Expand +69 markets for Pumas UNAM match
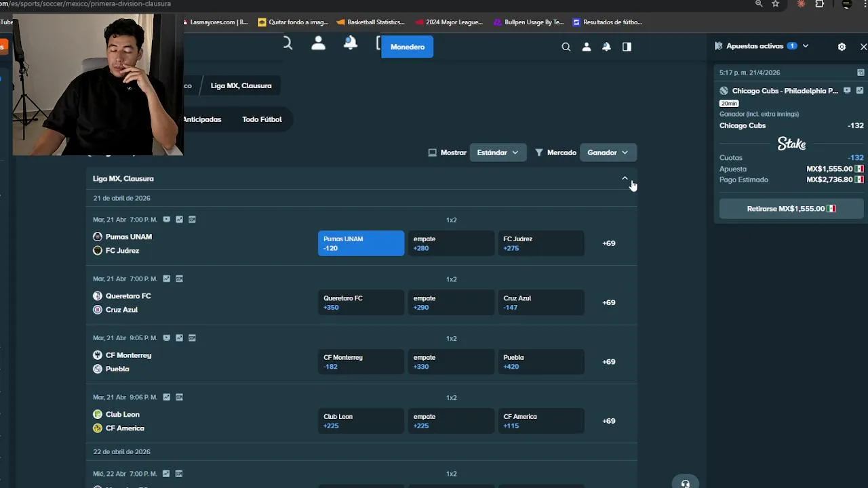This screenshot has height=488, width=868. [x=609, y=243]
